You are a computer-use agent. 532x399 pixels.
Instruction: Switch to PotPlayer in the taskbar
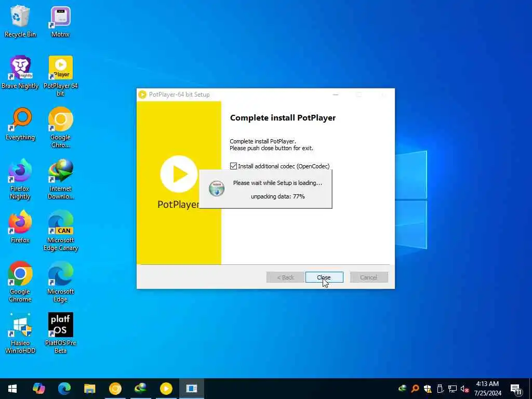tap(166, 389)
